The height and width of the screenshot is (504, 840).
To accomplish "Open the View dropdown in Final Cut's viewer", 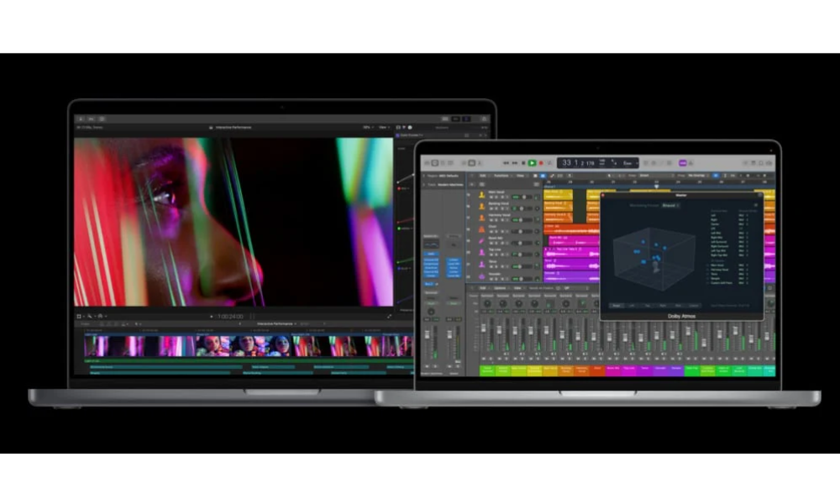I will point(385,127).
